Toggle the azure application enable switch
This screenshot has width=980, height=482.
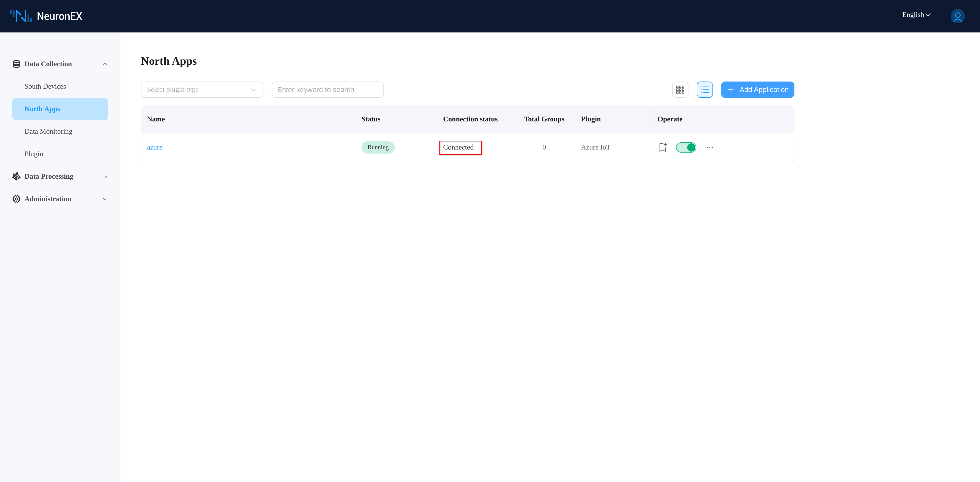(686, 147)
